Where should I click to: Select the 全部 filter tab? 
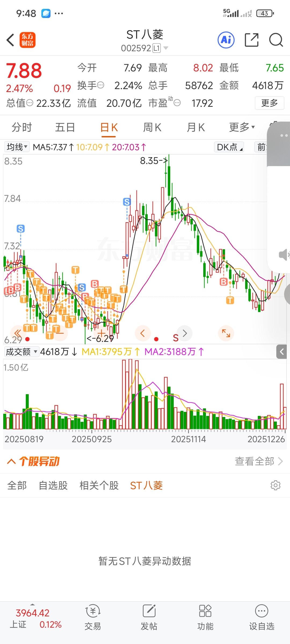pos(17,485)
